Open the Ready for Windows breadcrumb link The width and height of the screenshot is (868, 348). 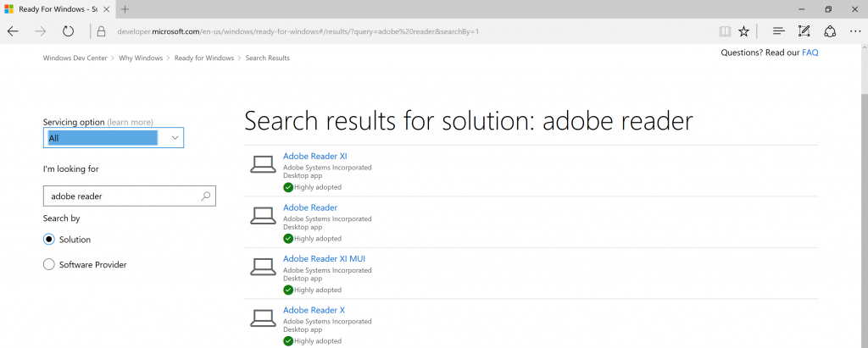pos(204,58)
